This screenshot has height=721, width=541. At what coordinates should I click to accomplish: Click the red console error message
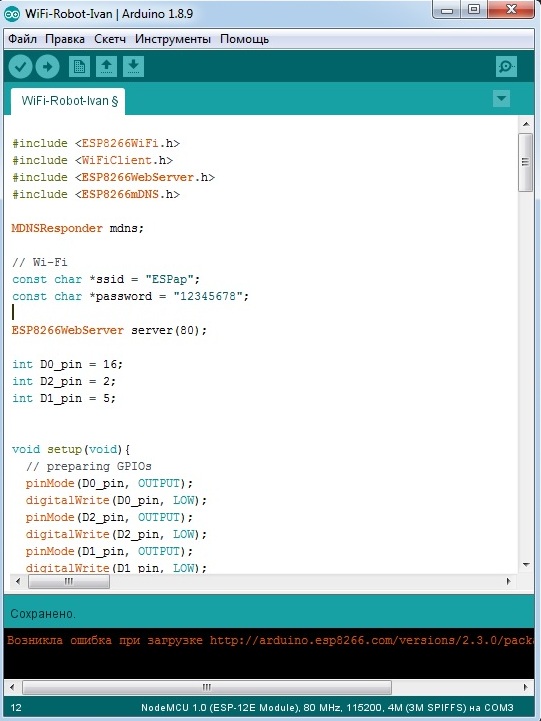pyautogui.click(x=270, y=641)
